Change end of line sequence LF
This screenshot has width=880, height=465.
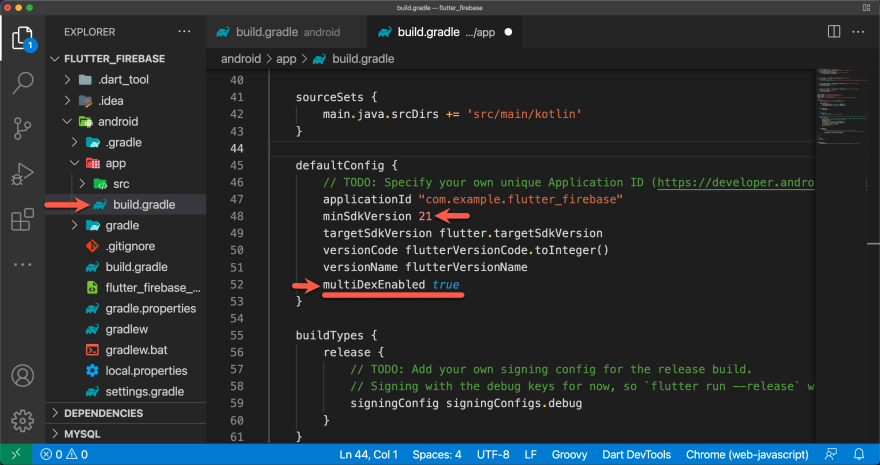click(530, 454)
